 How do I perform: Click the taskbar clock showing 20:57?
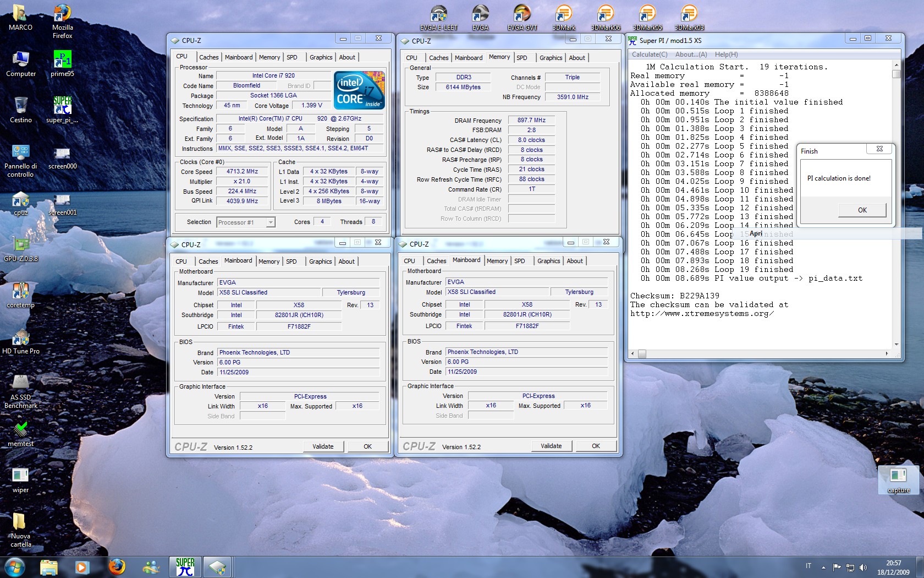pyautogui.click(x=893, y=568)
